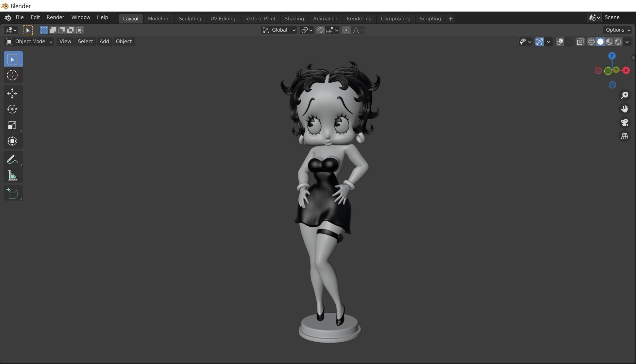The width and height of the screenshot is (636, 364).
Task: Switch to the UV Editing workspace tab
Action: pos(223,19)
